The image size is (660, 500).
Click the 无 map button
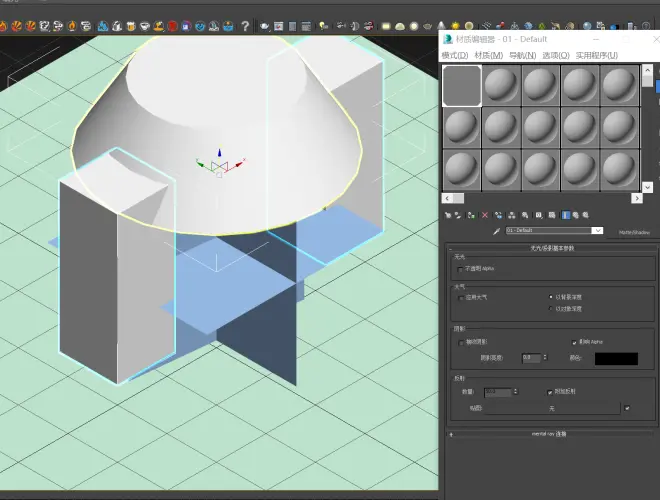pyautogui.click(x=552, y=408)
